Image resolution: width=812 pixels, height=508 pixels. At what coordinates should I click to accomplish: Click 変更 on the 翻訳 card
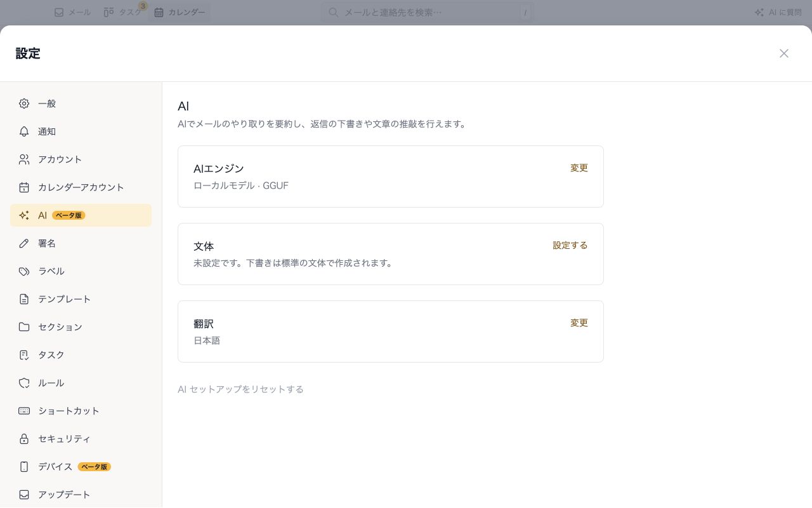click(x=579, y=323)
